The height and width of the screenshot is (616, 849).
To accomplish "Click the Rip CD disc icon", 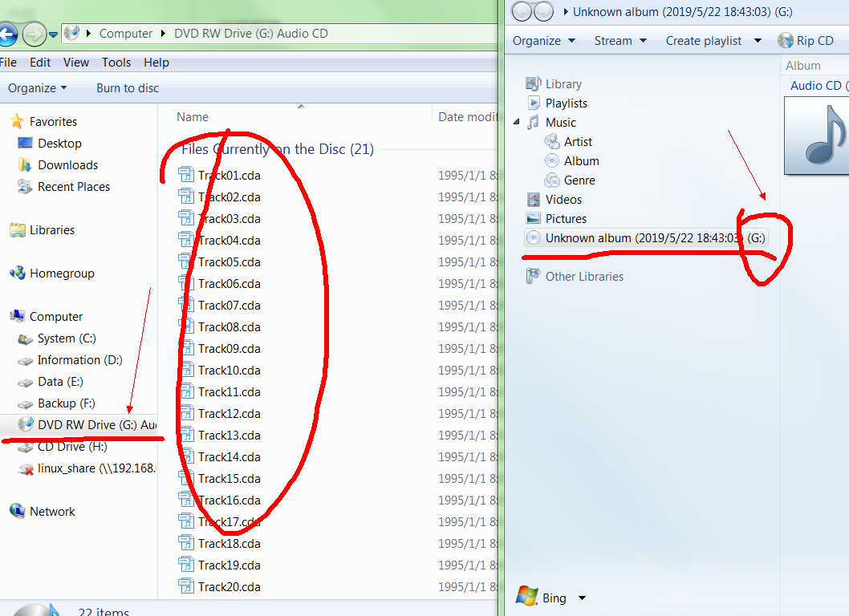I will pyautogui.click(x=785, y=41).
